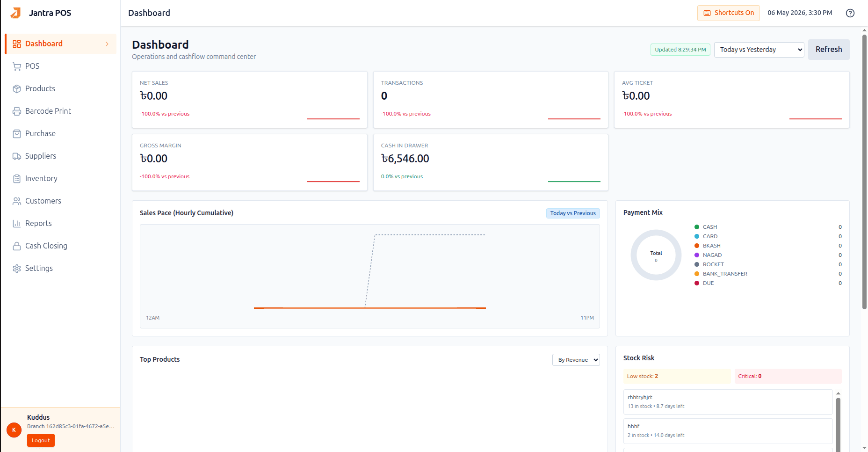
Task: Click the rhhtryhjrt low stock item card
Action: 728,402
